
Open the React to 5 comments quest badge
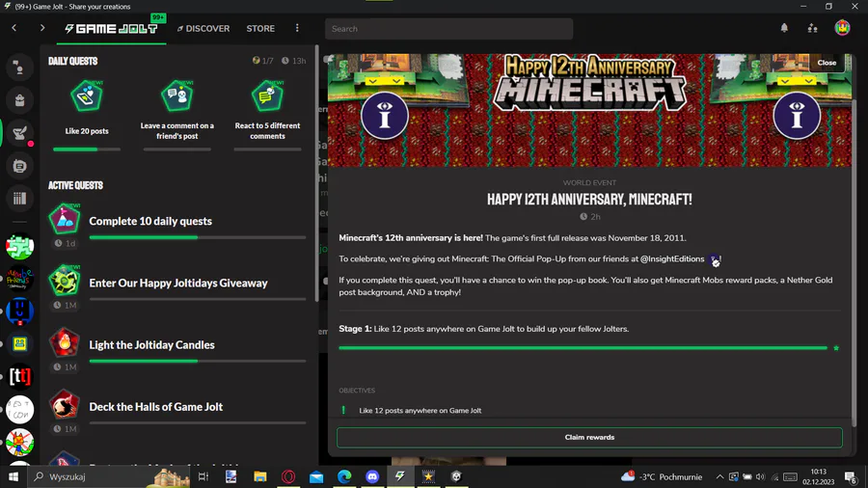267,96
